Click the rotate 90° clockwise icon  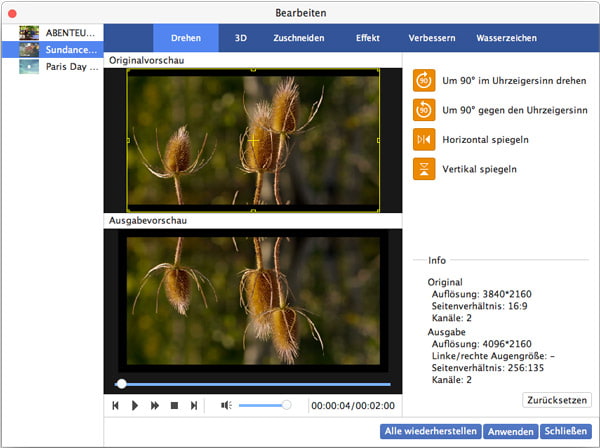click(x=424, y=80)
